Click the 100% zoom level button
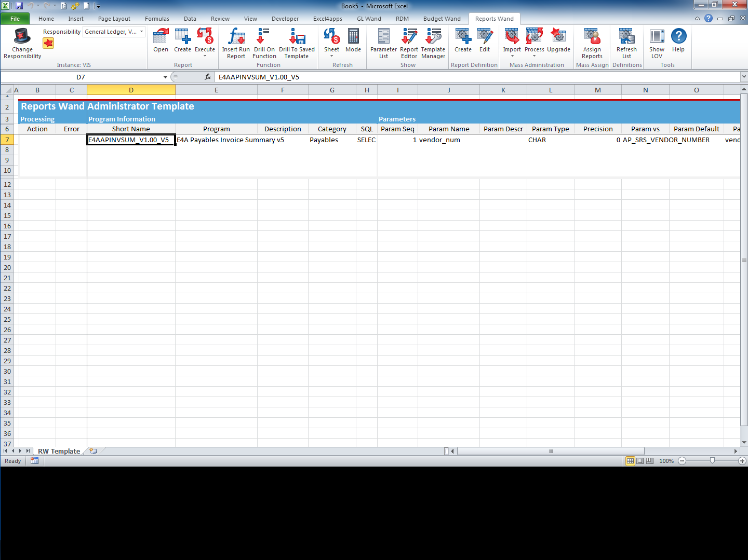The image size is (748, 560). [666, 461]
